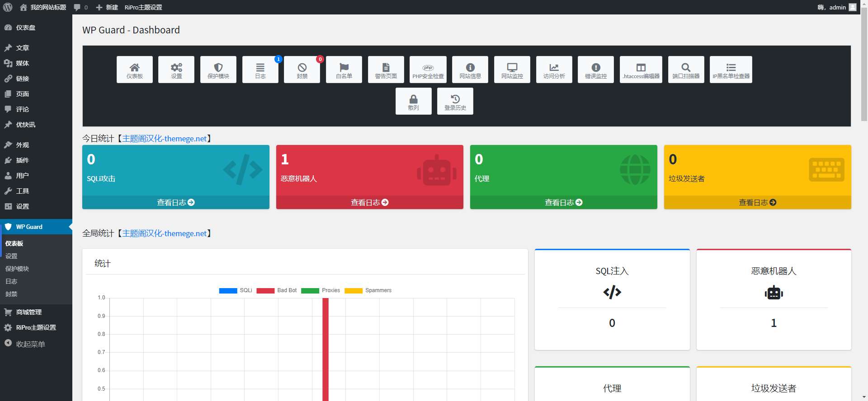Open the 错误监控 exclamation tile
This screenshot has height=401, width=868.
pos(596,70)
